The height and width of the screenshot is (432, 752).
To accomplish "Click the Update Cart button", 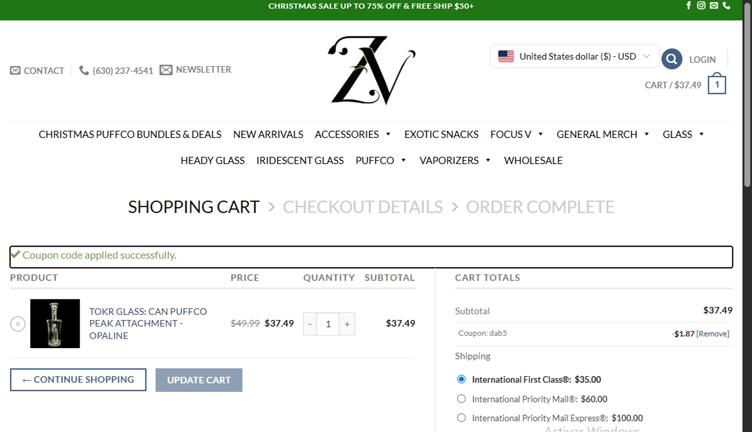I will (x=199, y=380).
